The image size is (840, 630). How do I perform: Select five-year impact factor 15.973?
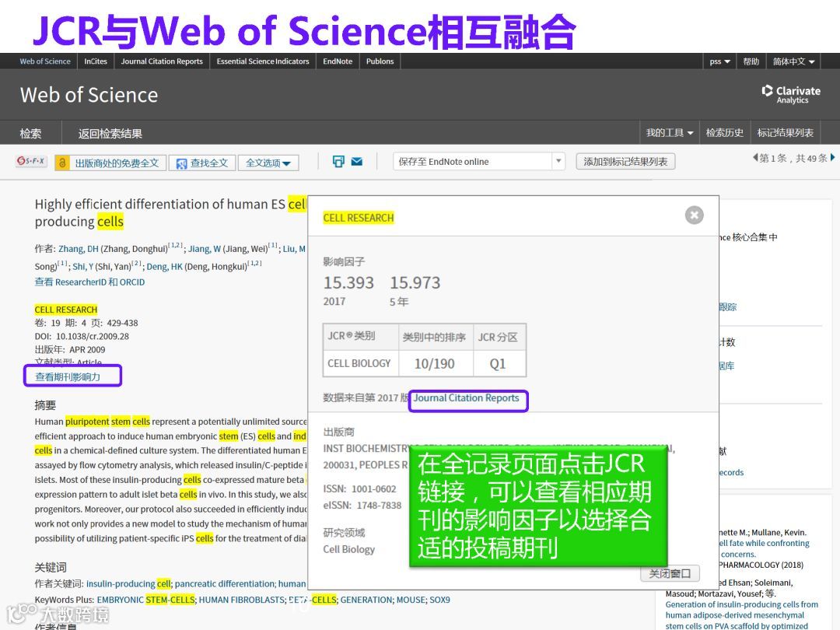(x=415, y=282)
